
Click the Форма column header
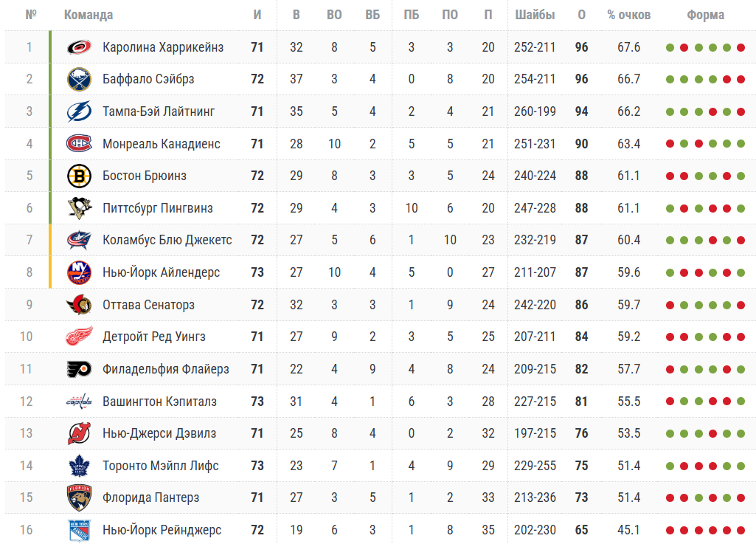click(x=705, y=15)
